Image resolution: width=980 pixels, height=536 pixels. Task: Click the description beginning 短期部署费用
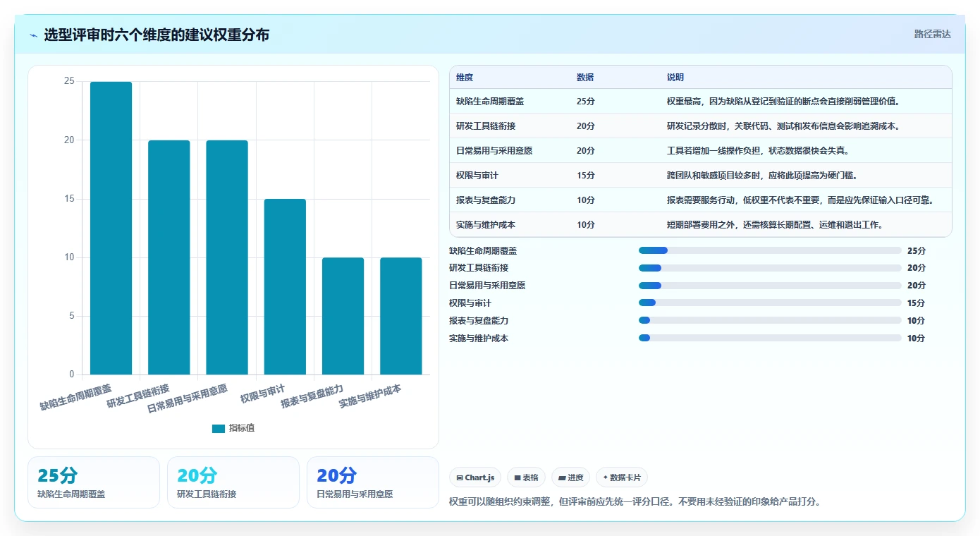[x=776, y=225]
